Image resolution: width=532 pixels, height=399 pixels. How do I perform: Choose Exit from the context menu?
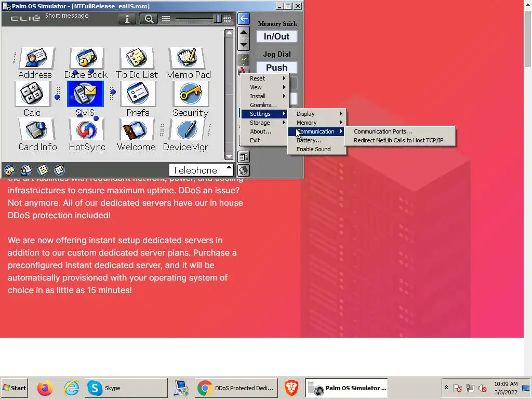(x=264, y=140)
